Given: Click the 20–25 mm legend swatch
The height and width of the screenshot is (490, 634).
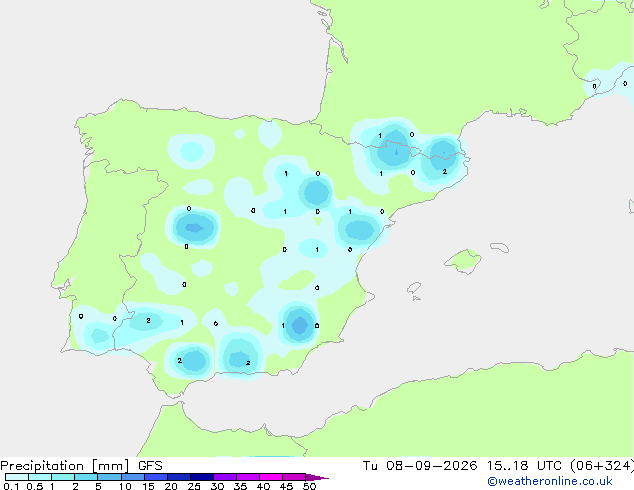Looking at the screenshot, I should coord(178,477).
